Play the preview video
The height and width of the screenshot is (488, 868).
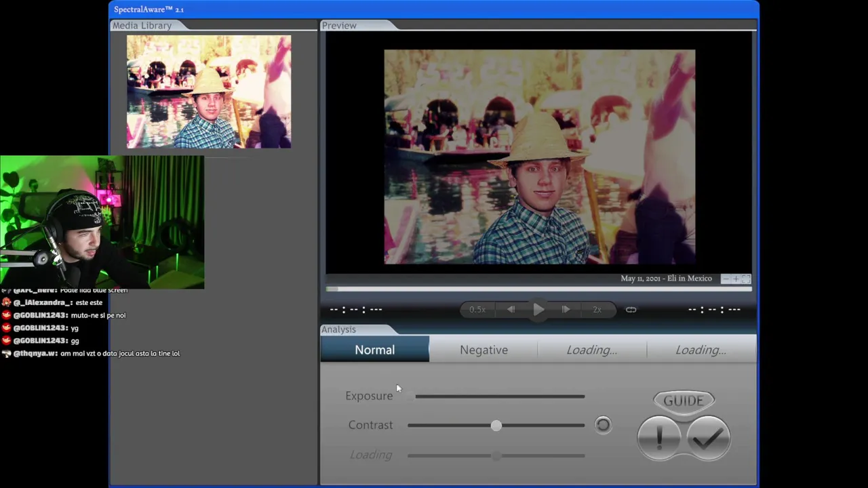538,310
